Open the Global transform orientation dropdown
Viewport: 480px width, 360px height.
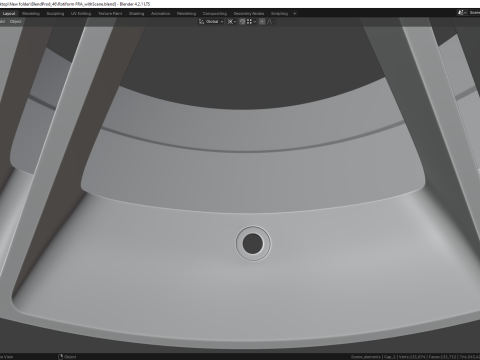[x=212, y=22]
